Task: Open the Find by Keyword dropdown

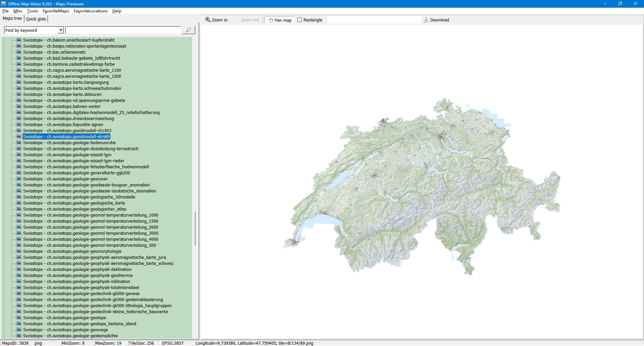Action: click(61, 30)
